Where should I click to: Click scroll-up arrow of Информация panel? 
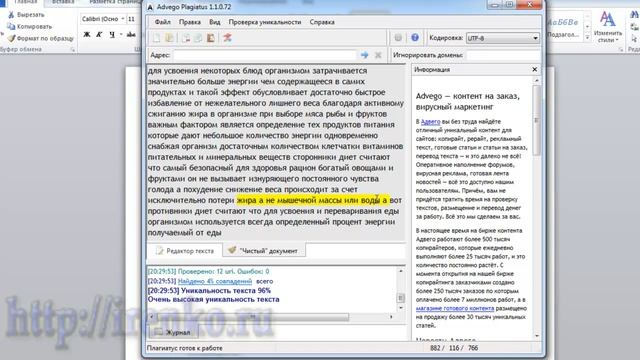(x=537, y=81)
